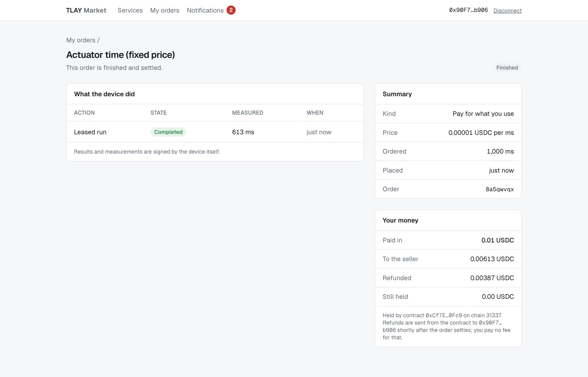This screenshot has width=588, height=377.
Task: Click the Refunded label in Your money
Action: tap(397, 278)
